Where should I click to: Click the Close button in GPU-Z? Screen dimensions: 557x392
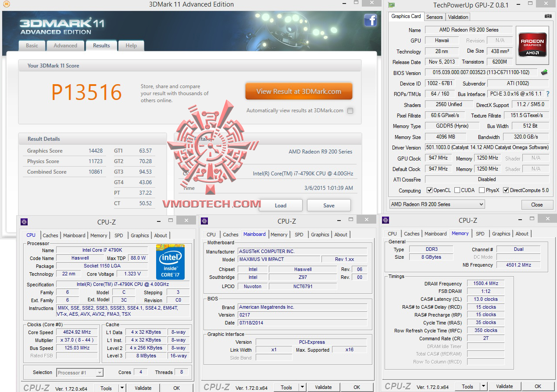(x=537, y=204)
